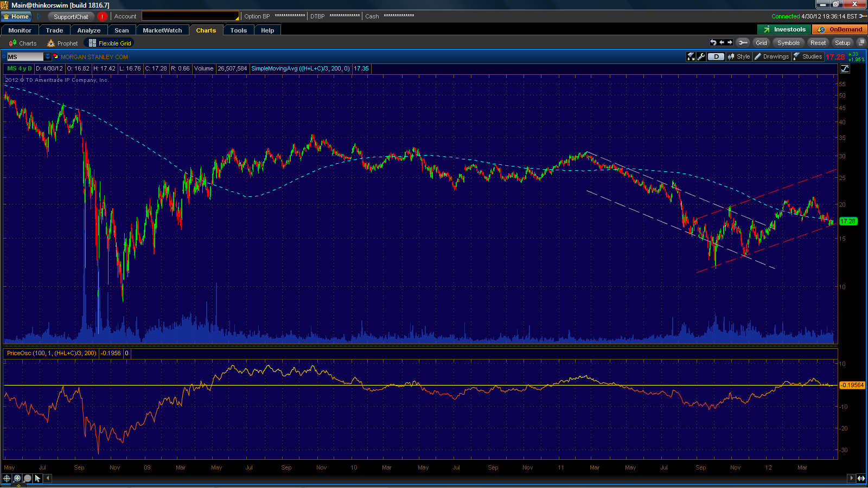Open the Prophet sub-tab
The width and height of the screenshot is (868, 488).
62,43
